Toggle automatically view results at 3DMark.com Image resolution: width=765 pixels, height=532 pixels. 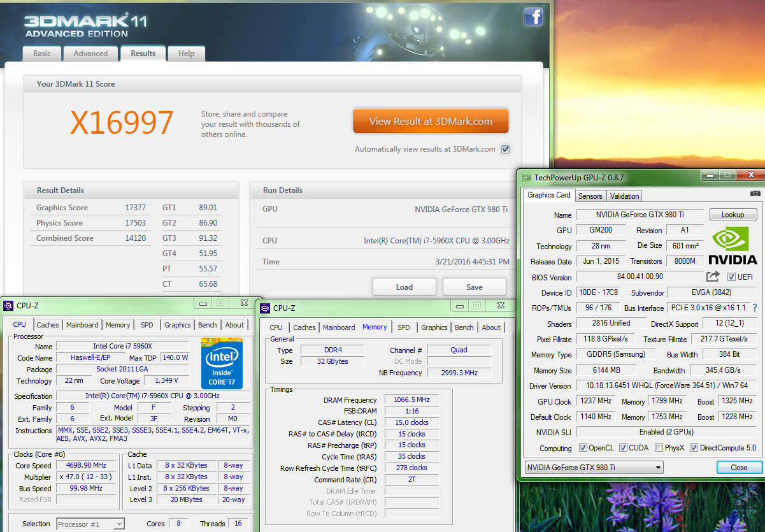[506, 149]
